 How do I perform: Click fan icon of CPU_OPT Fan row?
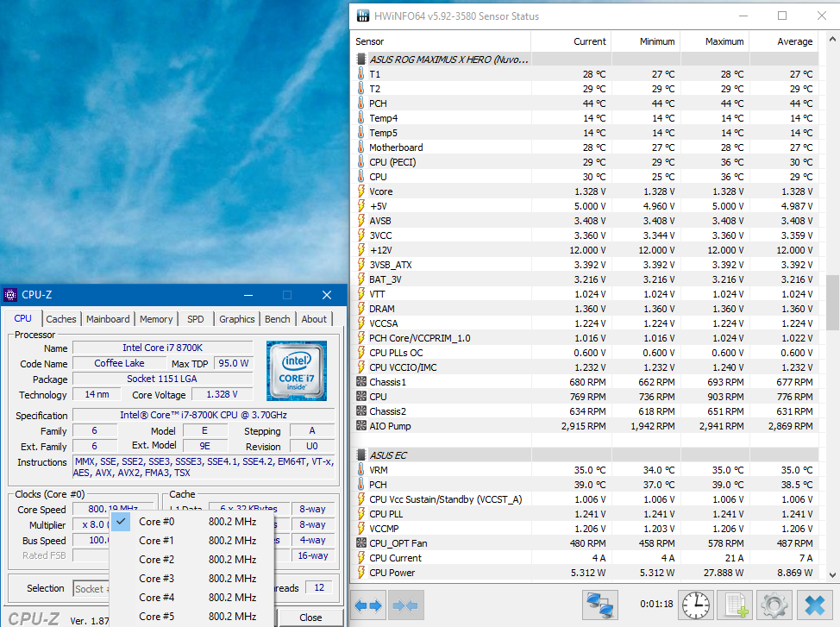point(361,542)
